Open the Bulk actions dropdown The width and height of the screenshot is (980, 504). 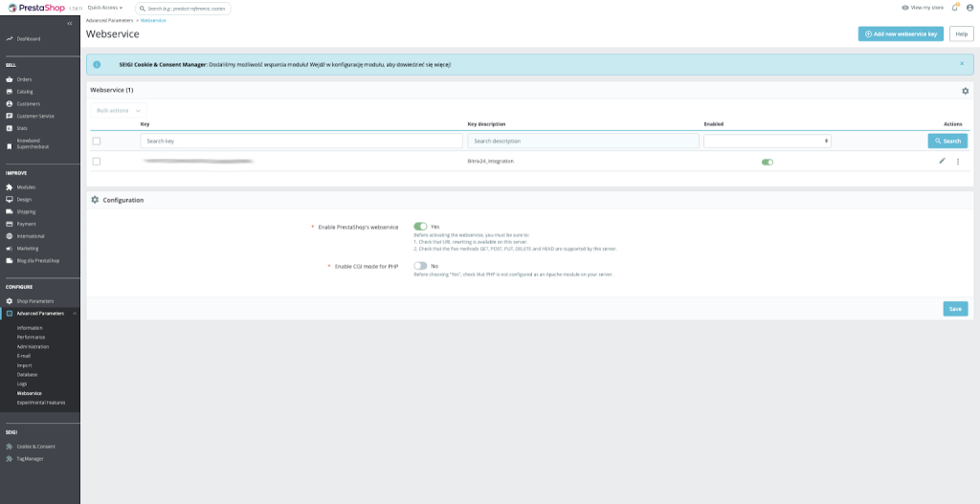click(119, 111)
